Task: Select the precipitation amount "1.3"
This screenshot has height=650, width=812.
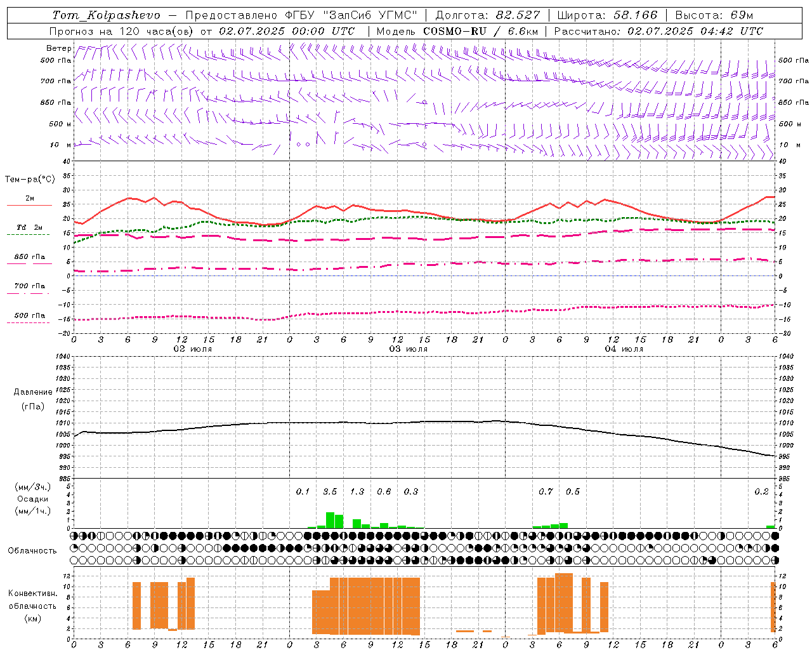Action: [x=357, y=491]
